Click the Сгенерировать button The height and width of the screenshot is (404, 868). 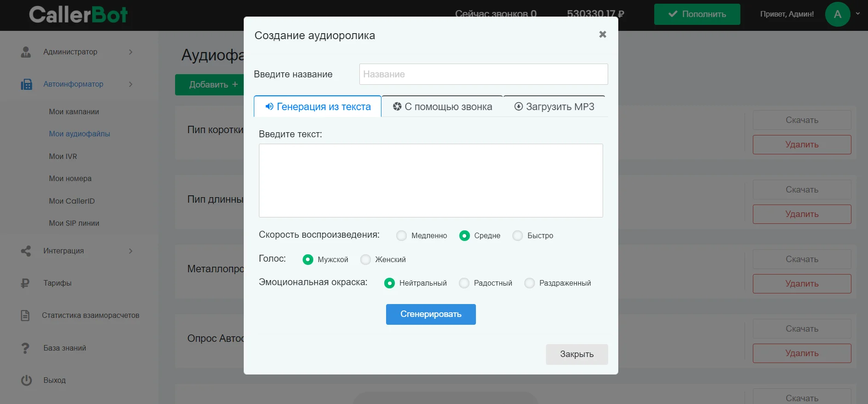[431, 314]
